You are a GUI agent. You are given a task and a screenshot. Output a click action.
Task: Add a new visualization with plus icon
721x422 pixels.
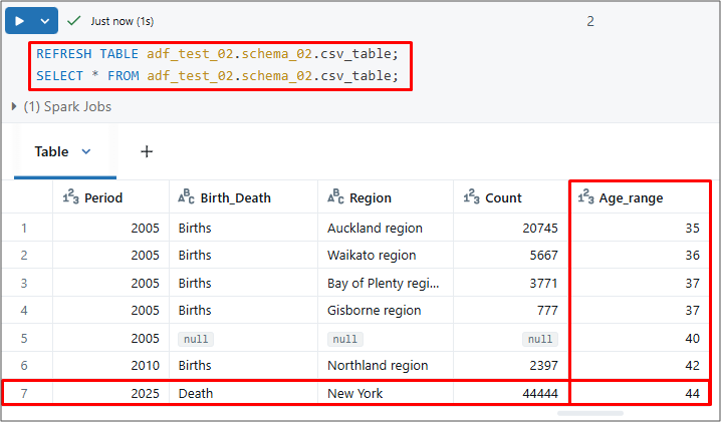[146, 152]
